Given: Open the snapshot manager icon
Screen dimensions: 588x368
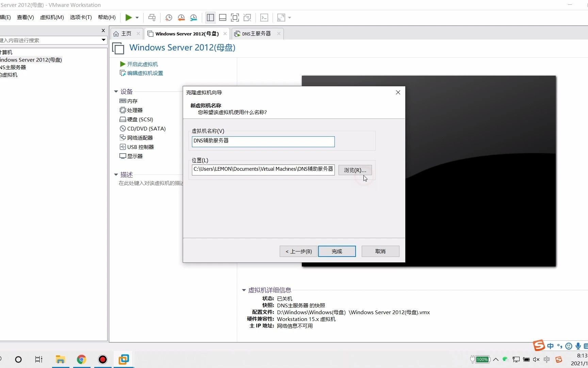Looking at the screenshot, I should tap(194, 17).
